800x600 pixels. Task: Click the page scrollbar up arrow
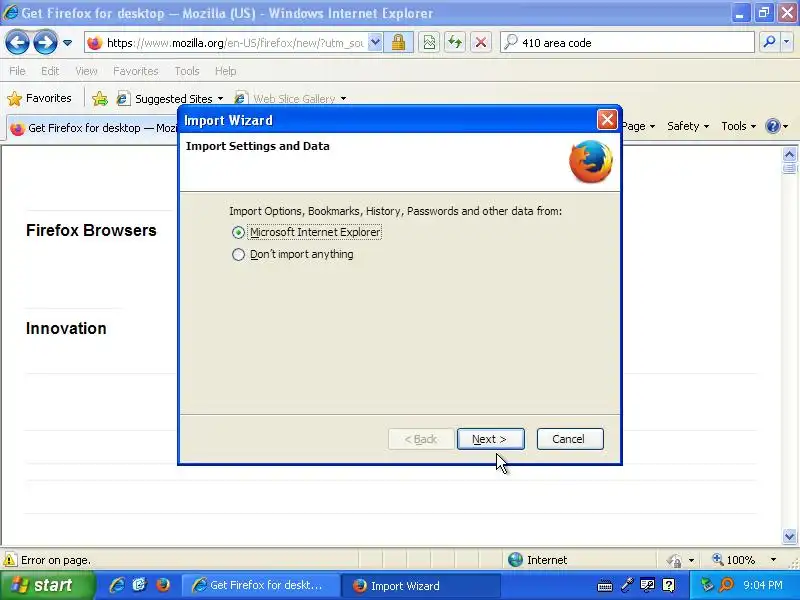pos(789,155)
